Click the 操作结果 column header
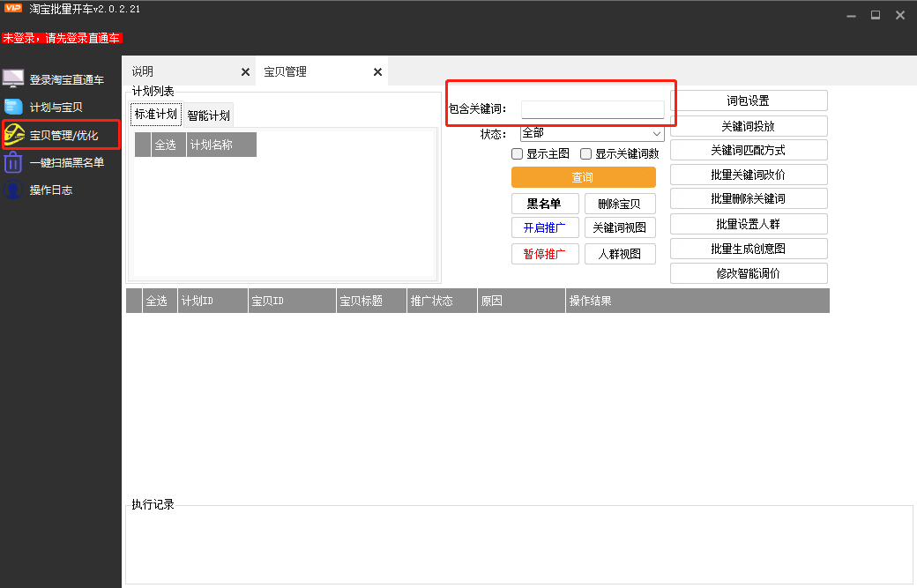 [x=697, y=301]
